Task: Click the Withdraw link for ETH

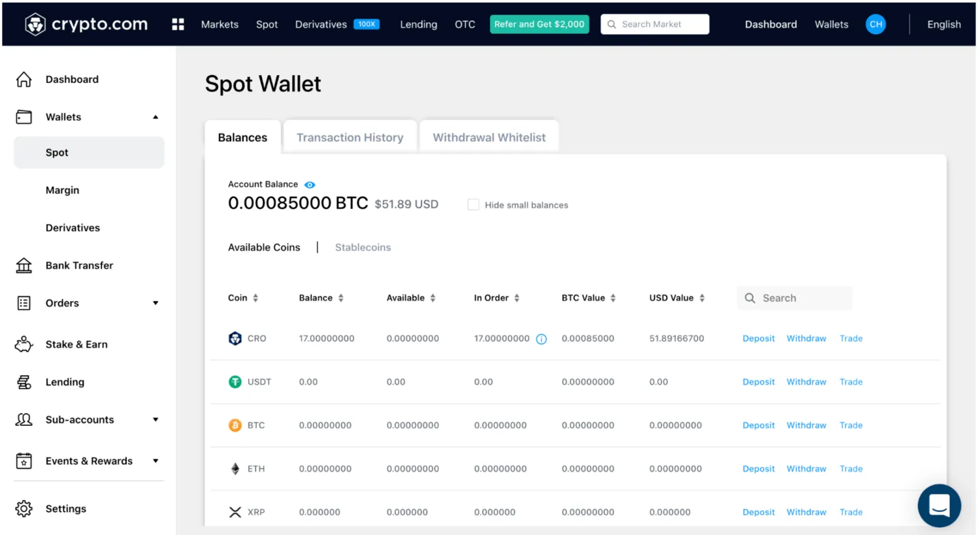Action: coord(806,468)
